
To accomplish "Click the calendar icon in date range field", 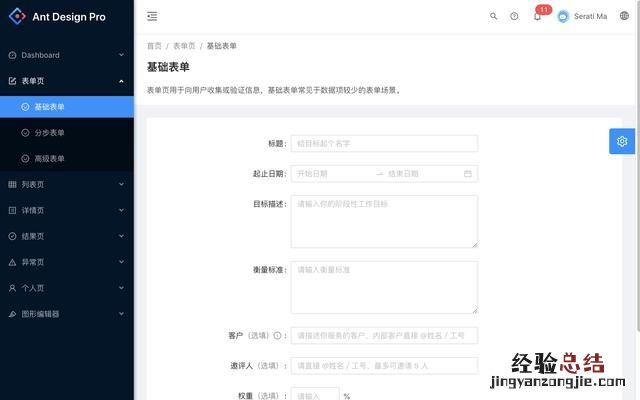I will pyautogui.click(x=468, y=173).
